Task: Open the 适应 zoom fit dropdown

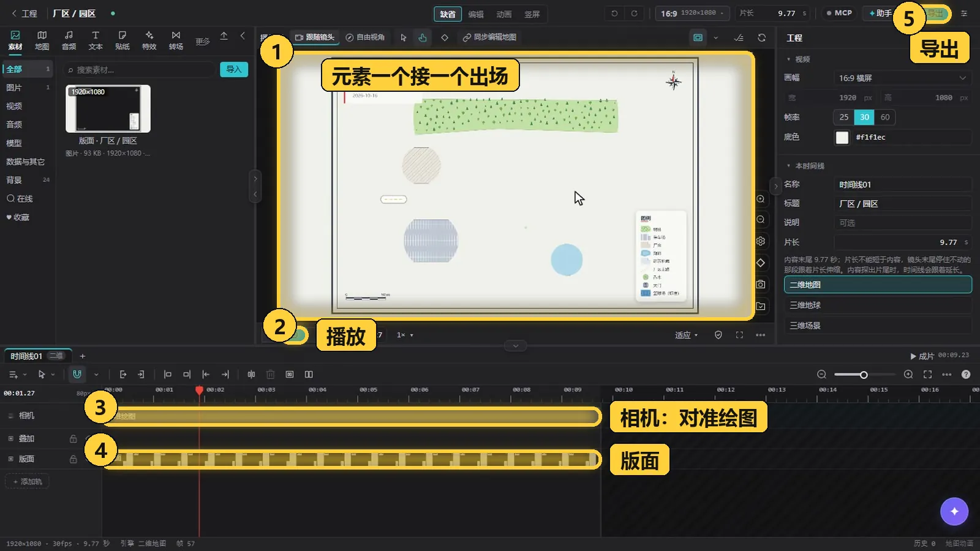Action: (x=686, y=335)
